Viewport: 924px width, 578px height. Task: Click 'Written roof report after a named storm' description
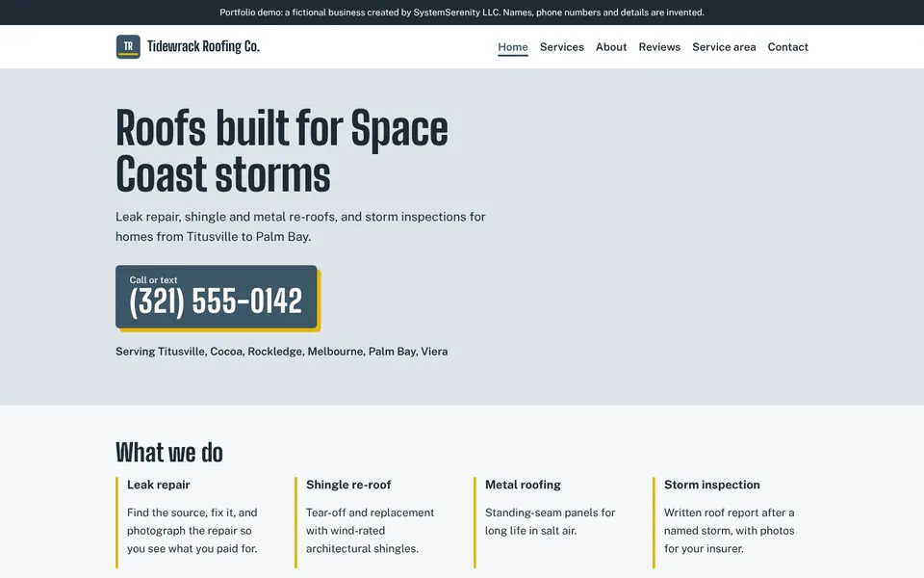[729, 531]
